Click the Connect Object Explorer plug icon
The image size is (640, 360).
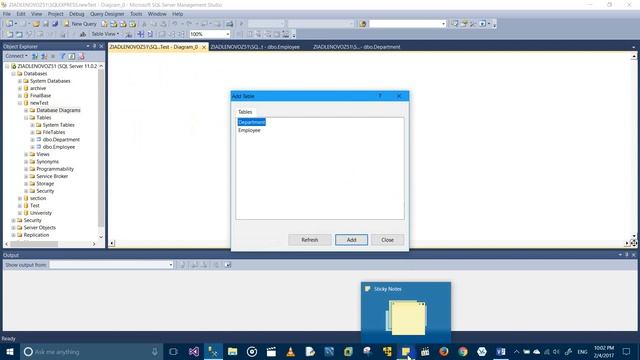pyautogui.click(x=35, y=56)
